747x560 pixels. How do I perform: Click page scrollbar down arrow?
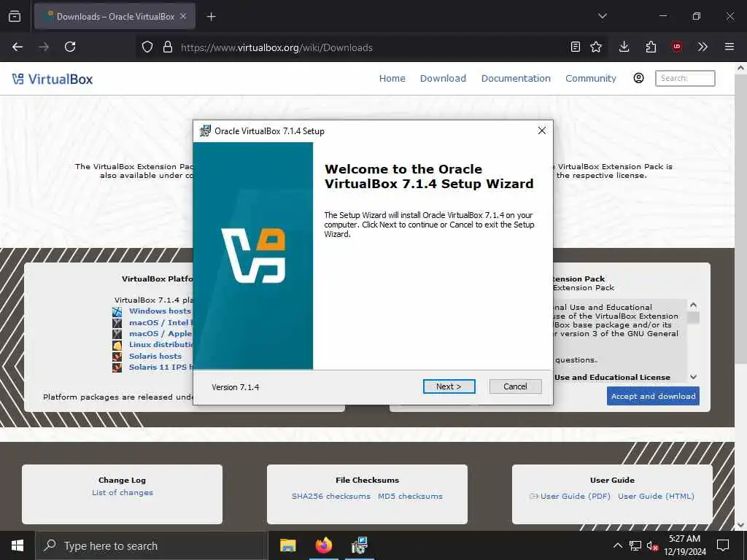[x=740, y=525]
